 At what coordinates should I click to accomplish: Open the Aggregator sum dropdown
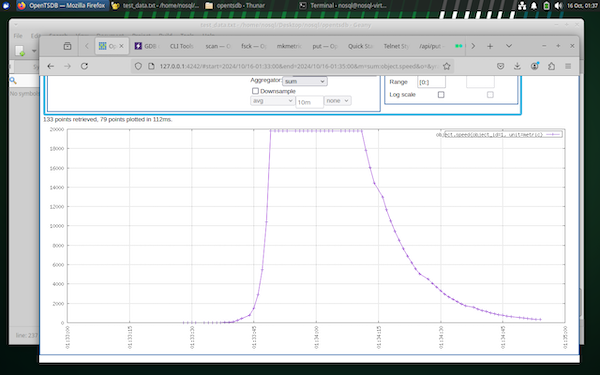(305, 81)
